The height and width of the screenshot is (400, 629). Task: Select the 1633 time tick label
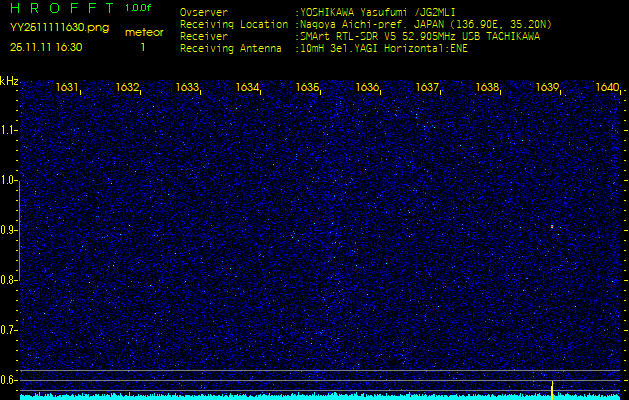[188, 88]
